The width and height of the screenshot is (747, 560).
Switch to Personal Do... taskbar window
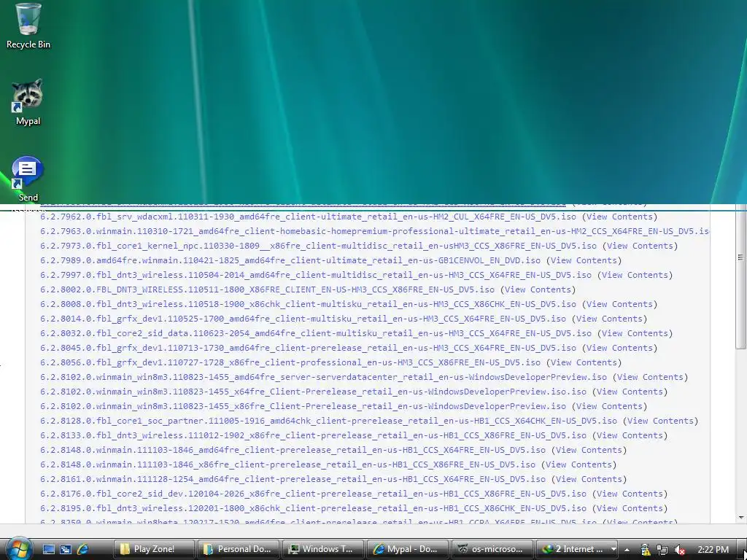coord(239,549)
